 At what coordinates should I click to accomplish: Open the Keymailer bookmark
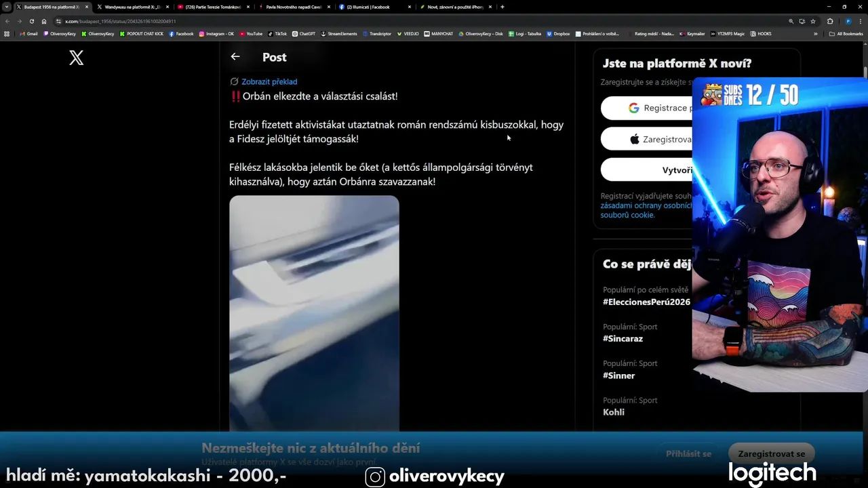click(692, 34)
